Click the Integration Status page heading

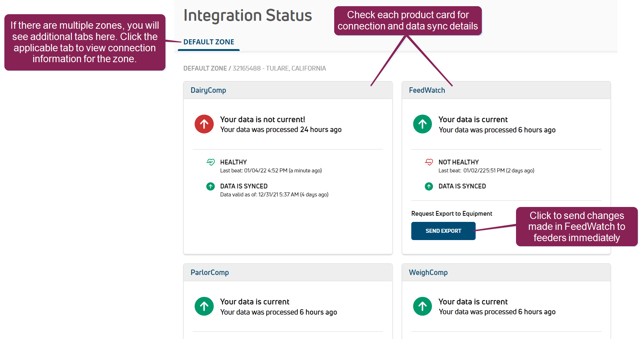(248, 16)
